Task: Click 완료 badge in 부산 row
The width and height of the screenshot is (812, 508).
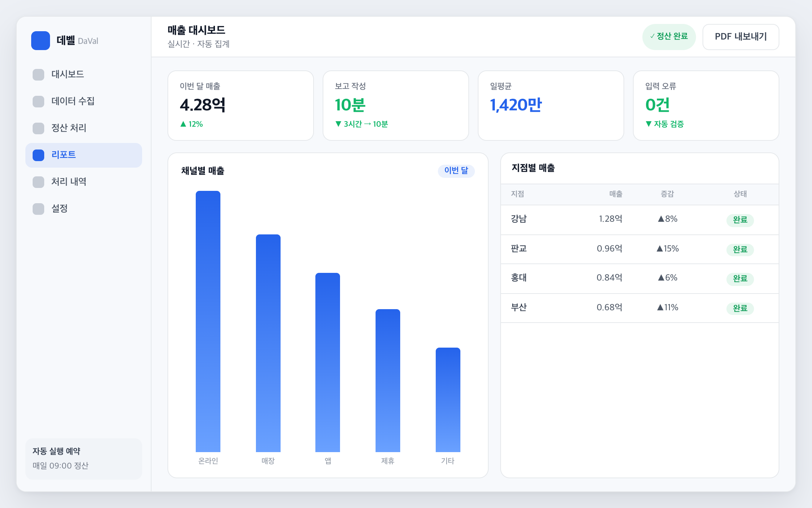Action: coord(740,308)
